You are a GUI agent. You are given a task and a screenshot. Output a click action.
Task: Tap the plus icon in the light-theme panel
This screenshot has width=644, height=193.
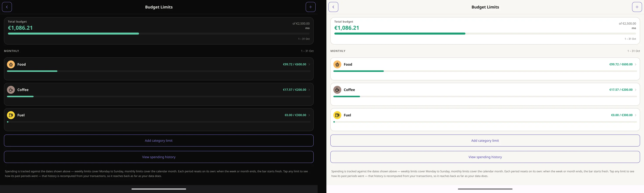click(x=637, y=7)
